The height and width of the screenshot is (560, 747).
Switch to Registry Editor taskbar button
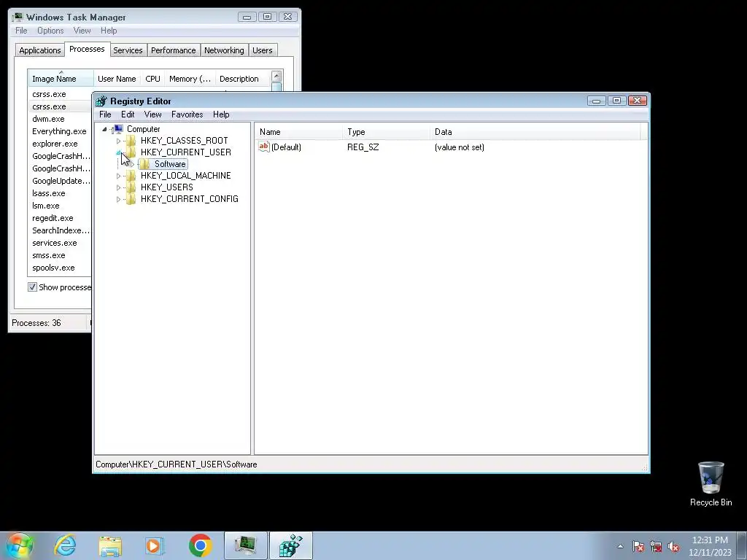(x=291, y=545)
